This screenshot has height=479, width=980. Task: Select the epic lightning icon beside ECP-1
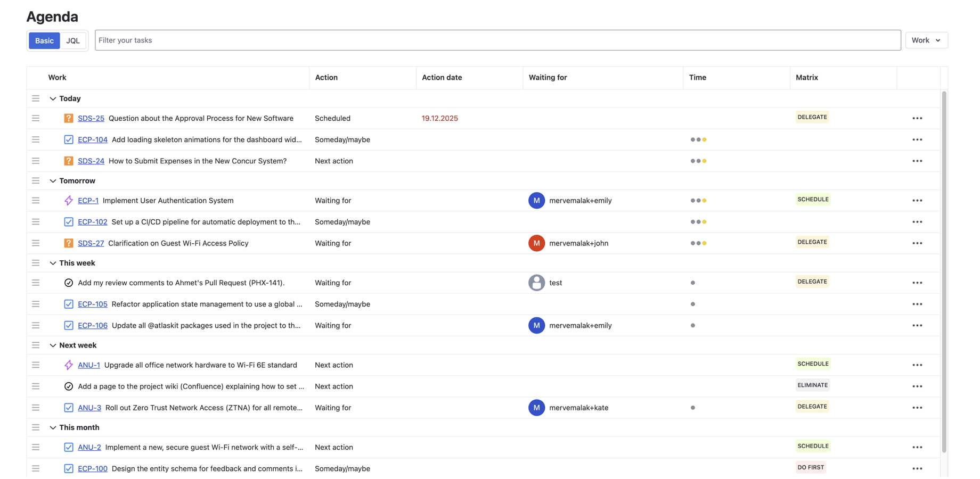pyautogui.click(x=68, y=201)
